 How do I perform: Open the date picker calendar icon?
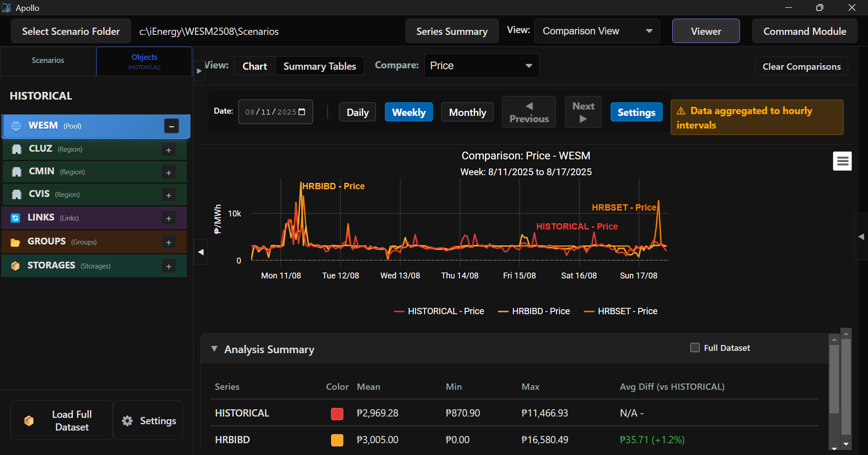[302, 112]
